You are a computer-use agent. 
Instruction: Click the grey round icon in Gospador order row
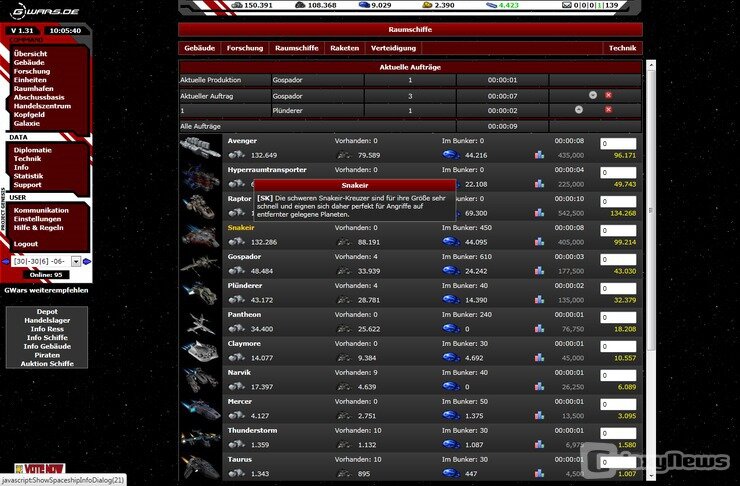[x=593, y=95]
